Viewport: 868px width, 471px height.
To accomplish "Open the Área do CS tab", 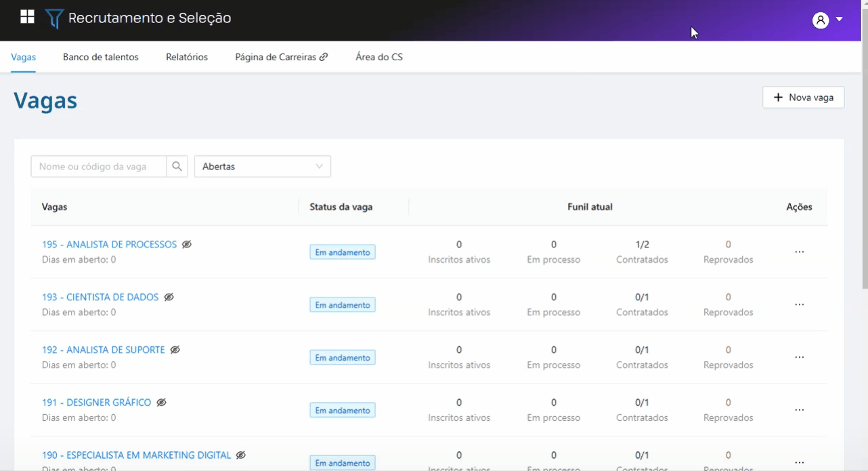I will click(x=379, y=57).
